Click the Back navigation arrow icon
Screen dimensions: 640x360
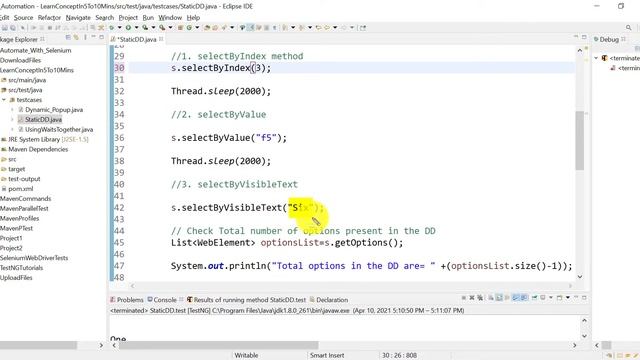click(327, 28)
